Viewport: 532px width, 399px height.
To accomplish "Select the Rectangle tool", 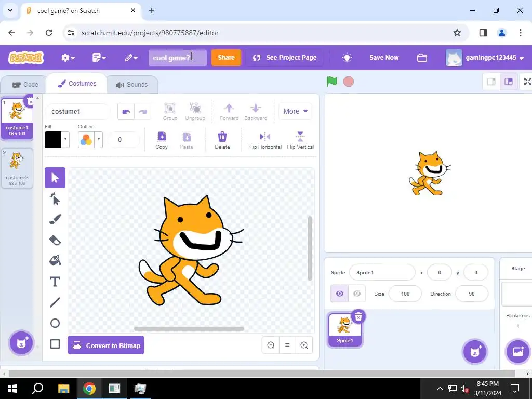I will [x=55, y=344].
